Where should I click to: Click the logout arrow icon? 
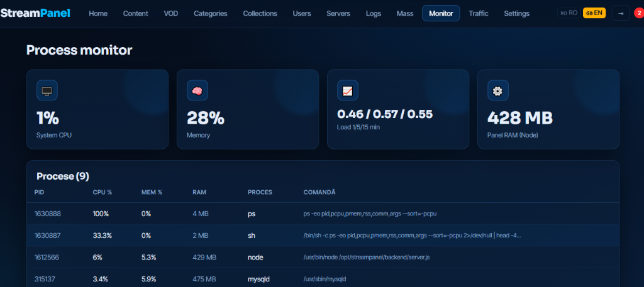coord(621,13)
